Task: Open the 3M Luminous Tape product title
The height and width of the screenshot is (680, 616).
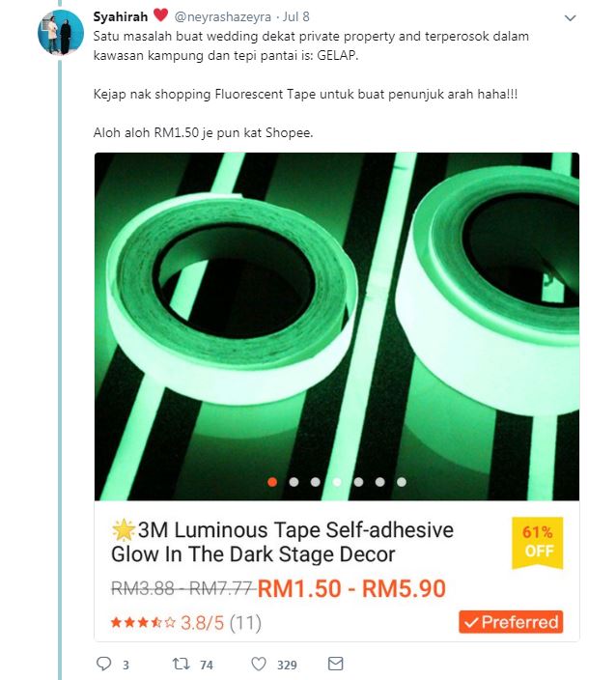Action: (x=282, y=542)
